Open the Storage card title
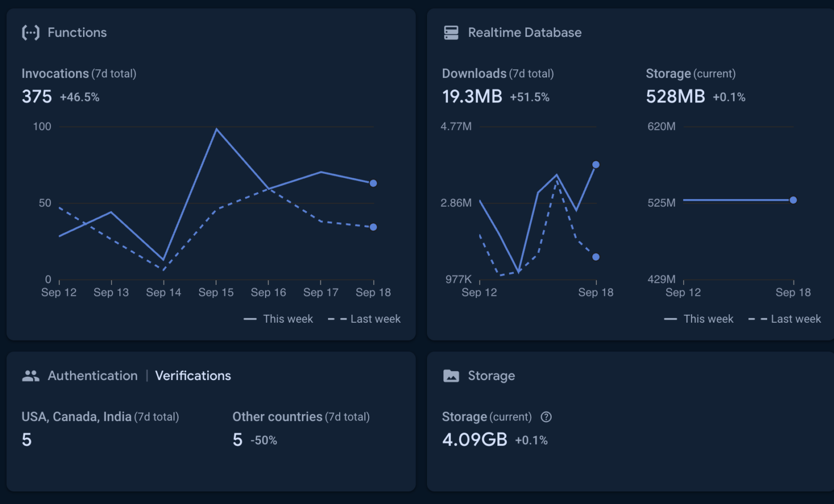Screen dimensions: 834x504 pyautogui.click(x=491, y=376)
